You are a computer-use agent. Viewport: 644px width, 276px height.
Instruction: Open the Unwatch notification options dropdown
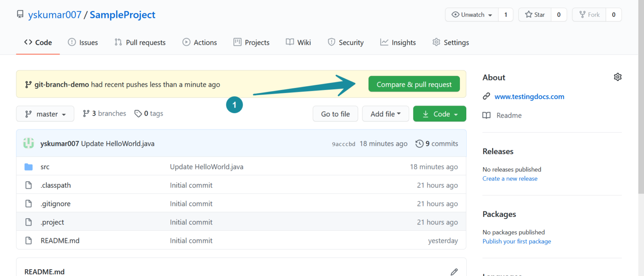471,14
